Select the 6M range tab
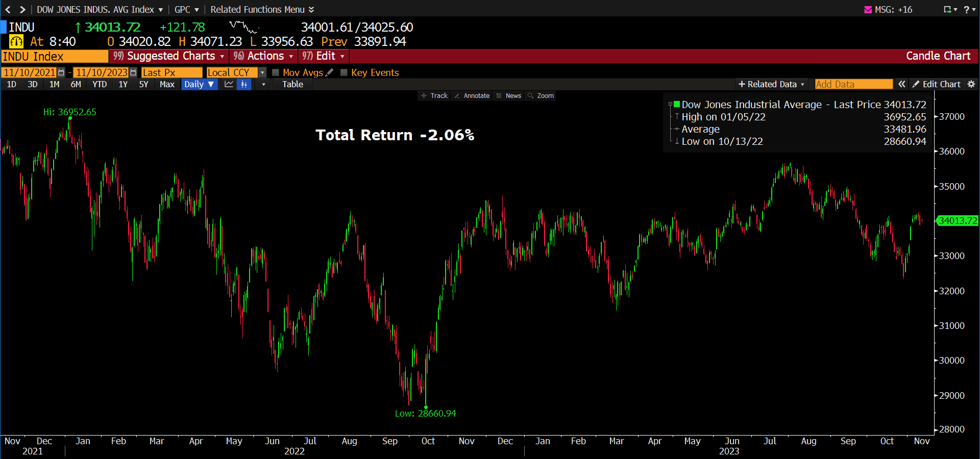This screenshot has height=459, width=980. click(x=76, y=84)
